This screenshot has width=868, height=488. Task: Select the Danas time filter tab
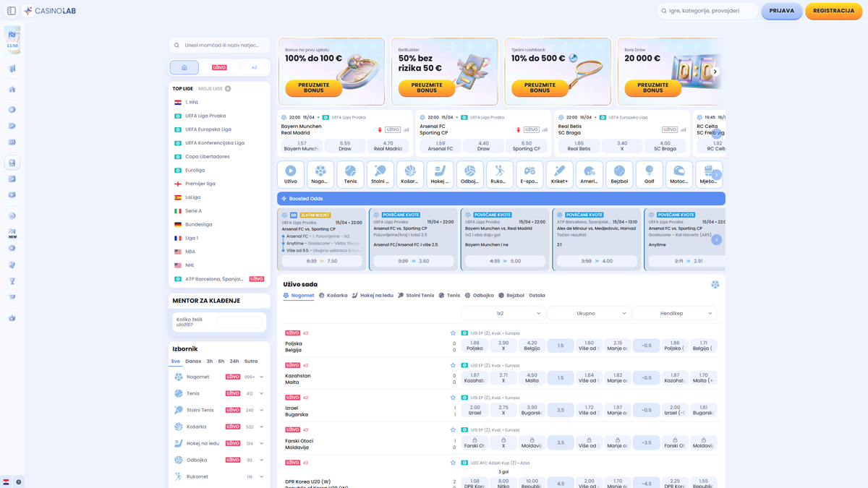point(193,361)
